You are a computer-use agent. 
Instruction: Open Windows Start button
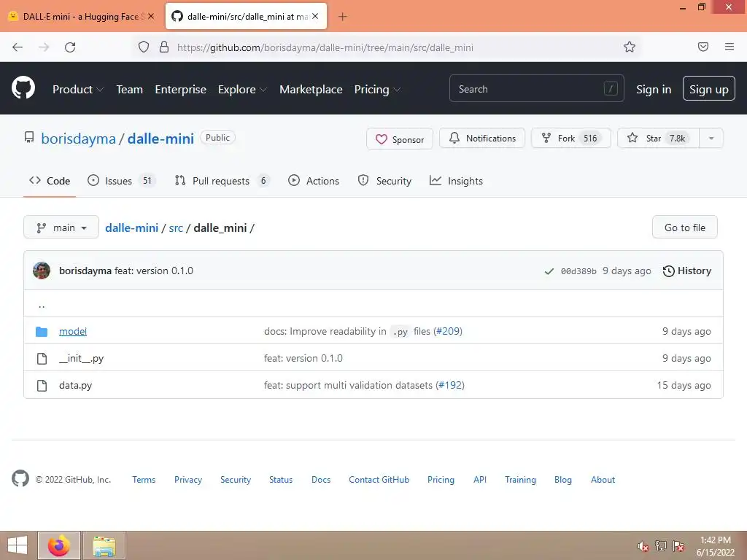coord(18,545)
